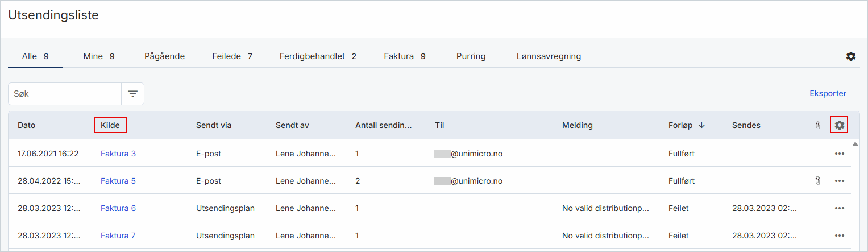868x252 pixels.
Task: Open attachment paperclip on Faktura 5 row
Action: click(x=817, y=181)
